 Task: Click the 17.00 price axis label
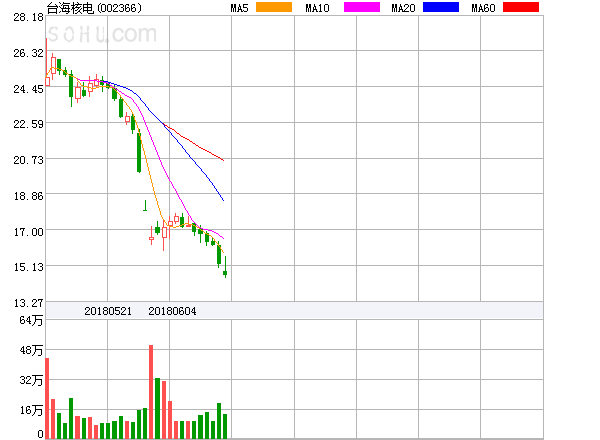(29, 232)
